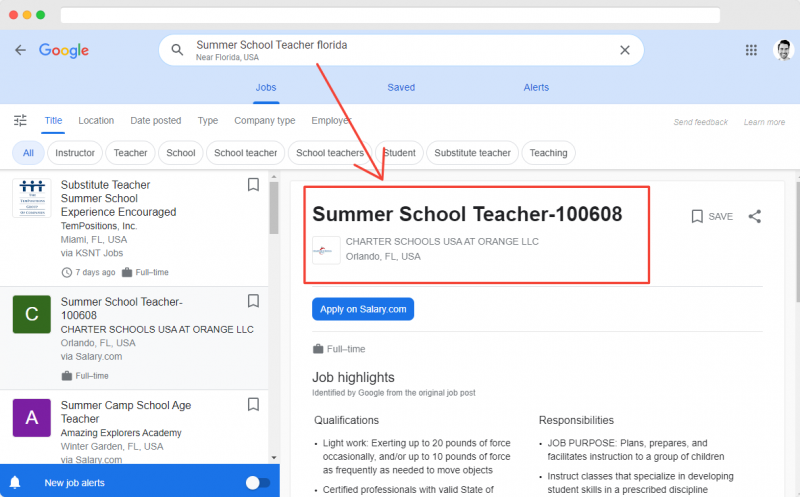Open the Employer filter category

click(x=331, y=120)
